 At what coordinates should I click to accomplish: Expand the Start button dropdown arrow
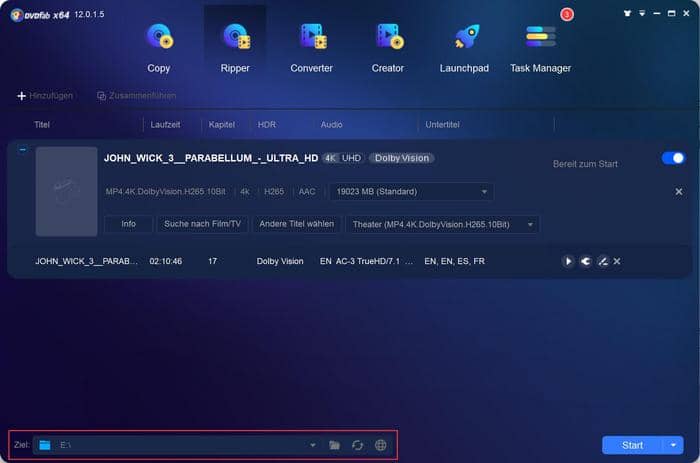[x=675, y=444]
